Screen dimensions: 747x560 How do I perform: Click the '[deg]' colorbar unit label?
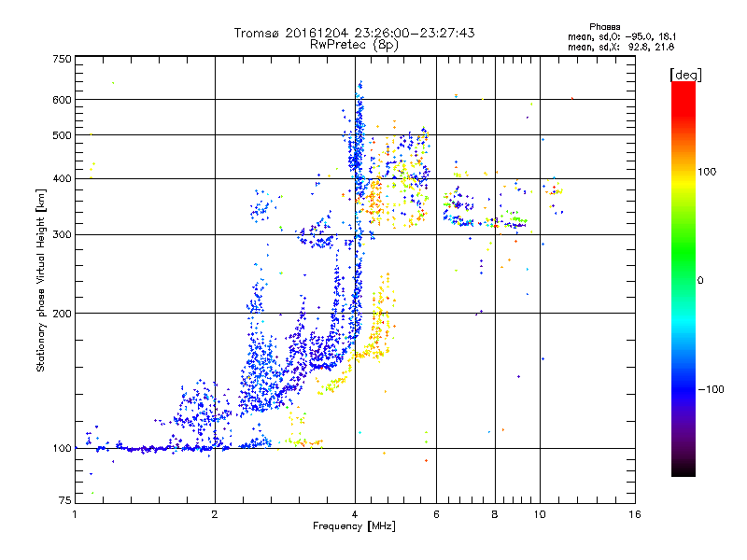(x=685, y=76)
